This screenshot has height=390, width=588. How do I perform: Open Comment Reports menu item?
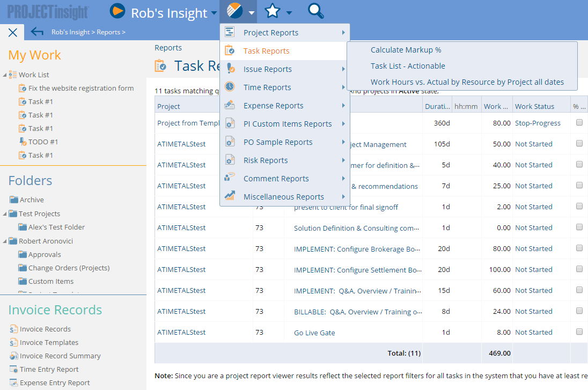(285, 179)
